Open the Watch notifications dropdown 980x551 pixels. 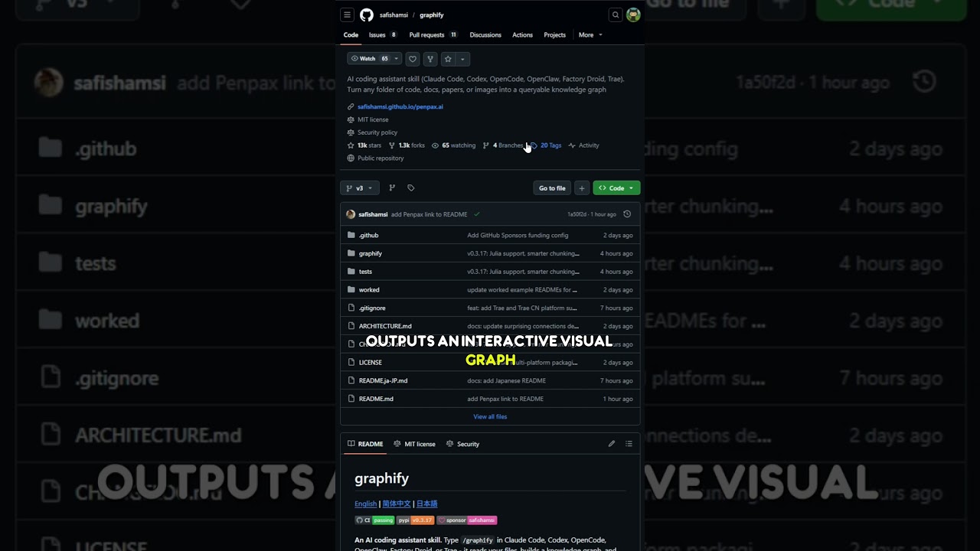point(374,59)
